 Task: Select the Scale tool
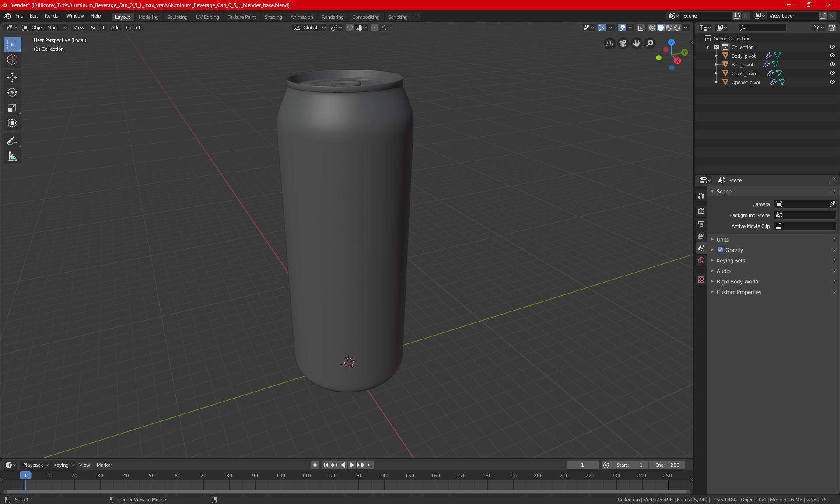click(x=12, y=108)
